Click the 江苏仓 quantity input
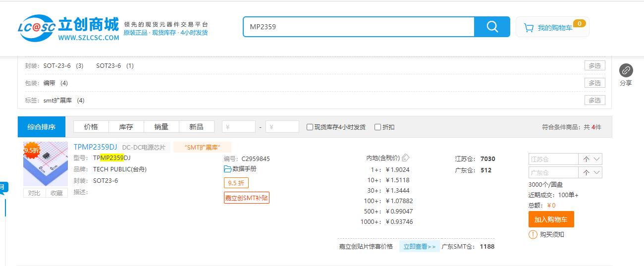 (x=554, y=159)
